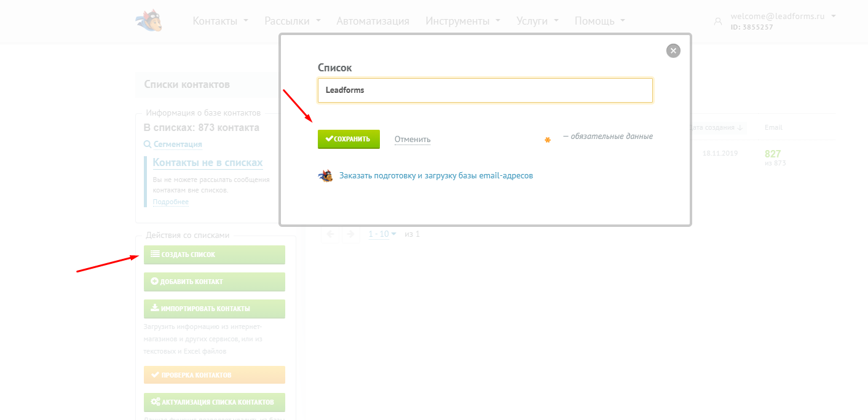
Task: Open the Помощь menu
Action: (x=600, y=21)
